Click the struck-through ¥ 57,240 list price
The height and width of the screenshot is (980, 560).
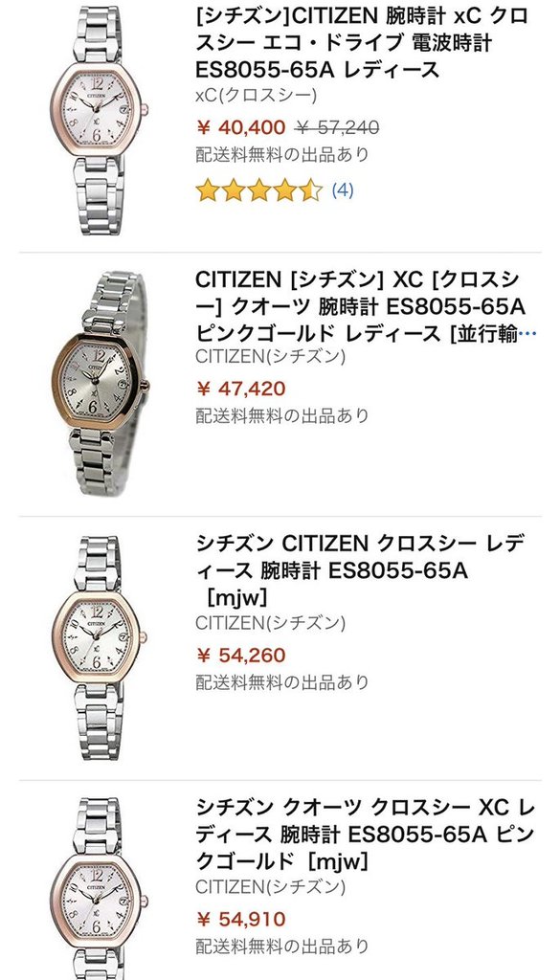(337, 127)
